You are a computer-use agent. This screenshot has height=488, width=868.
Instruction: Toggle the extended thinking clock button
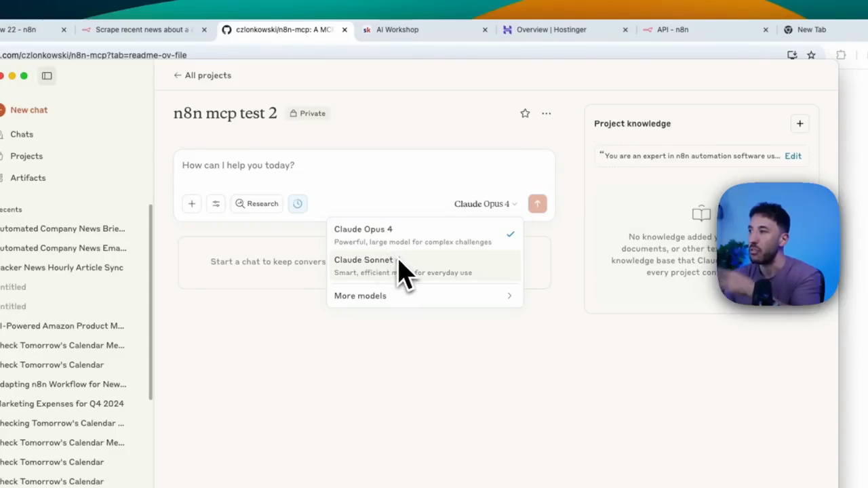click(x=298, y=203)
